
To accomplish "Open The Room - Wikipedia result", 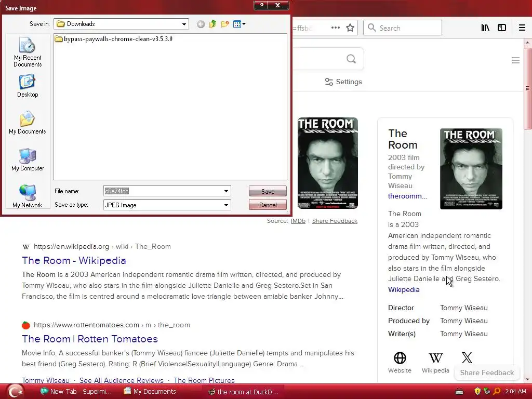I will point(74,261).
